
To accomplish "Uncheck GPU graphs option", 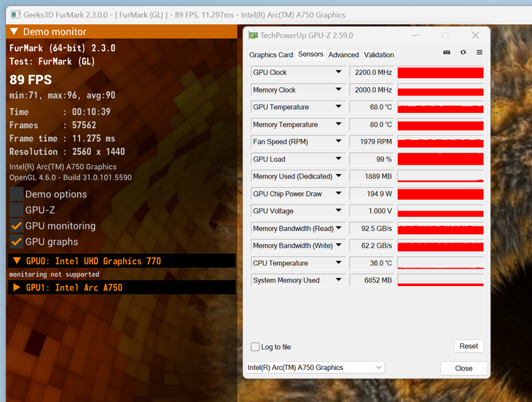I will tap(16, 242).
